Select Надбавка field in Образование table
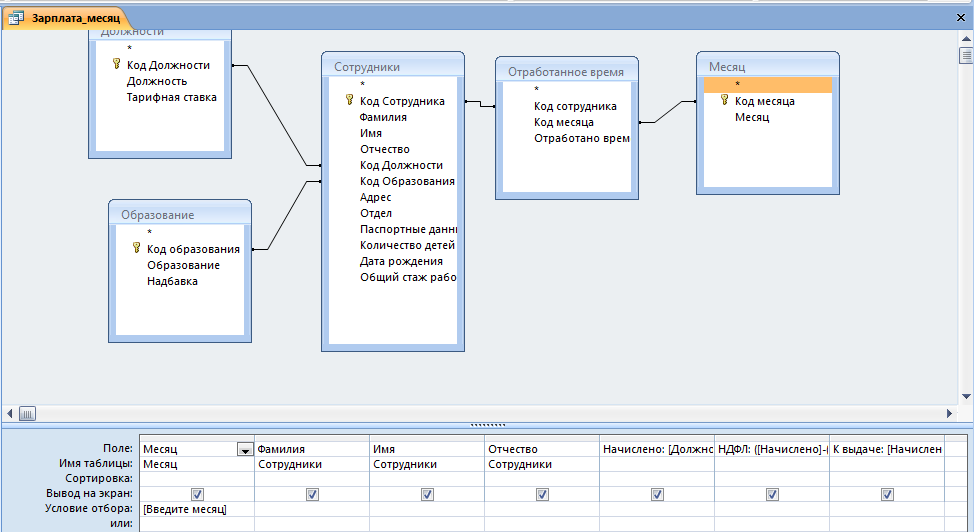This screenshot has height=532, width=974. click(172, 281)
